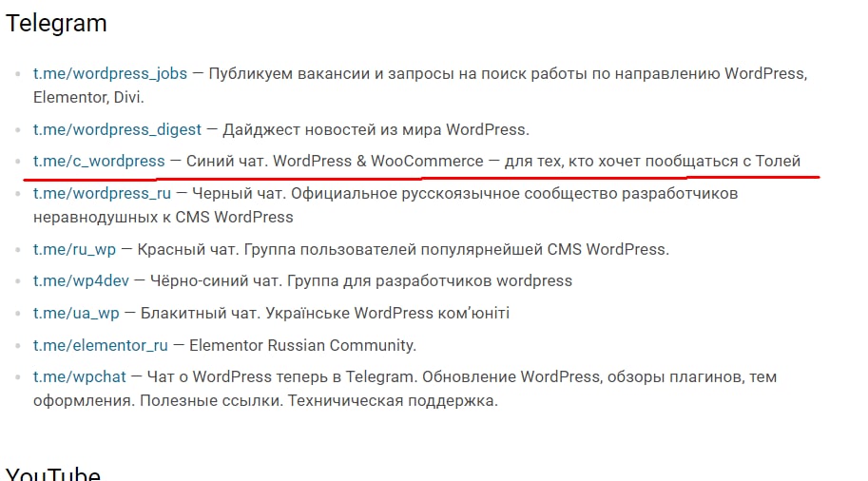This screenshot has width=868, height=481.
Task: Click the text 'Синий чат. WordPress & WooCommerce'
Action: (x=335, y=161)
